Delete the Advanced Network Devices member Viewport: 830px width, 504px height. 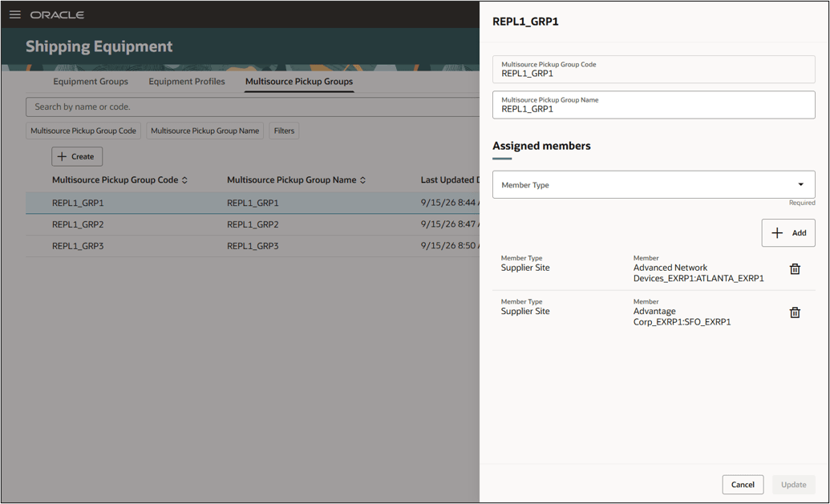pyautogui.click(x=795, y=269)
